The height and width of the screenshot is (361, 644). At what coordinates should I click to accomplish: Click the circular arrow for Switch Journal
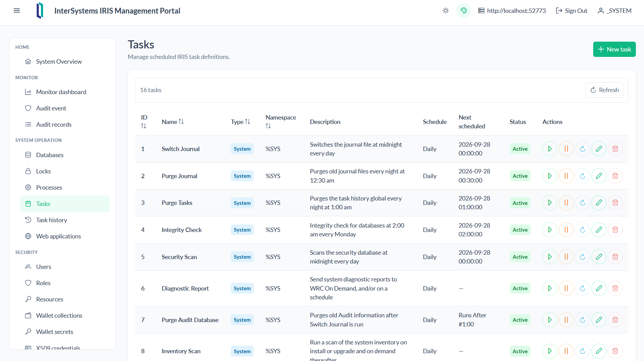pos(583,149)
